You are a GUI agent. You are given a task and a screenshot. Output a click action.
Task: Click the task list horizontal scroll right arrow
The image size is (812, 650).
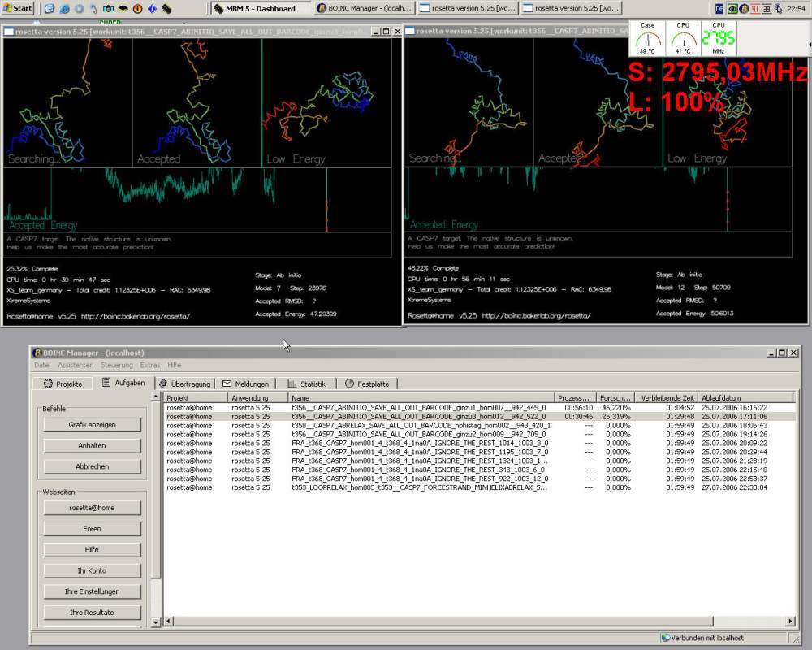[790, 621]
